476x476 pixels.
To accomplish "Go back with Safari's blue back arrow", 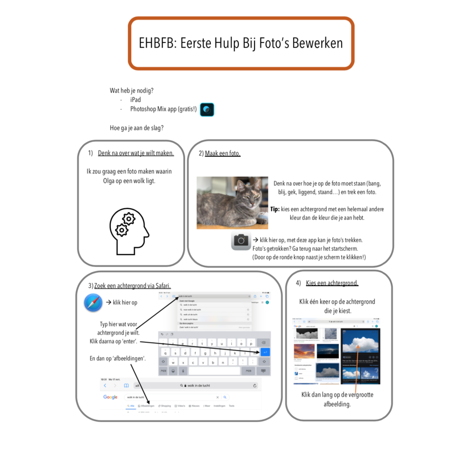I will [x=105, y=386].
